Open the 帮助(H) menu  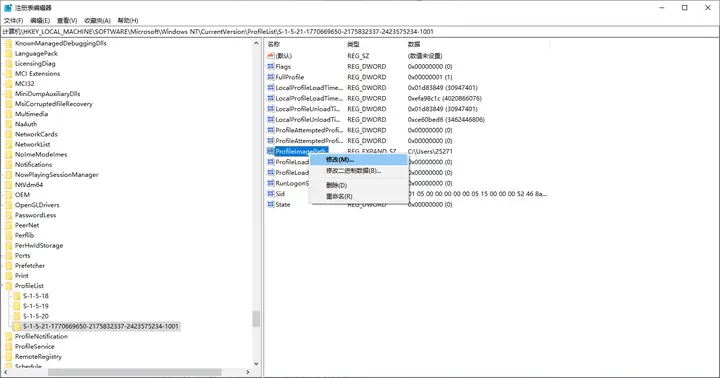128,21
